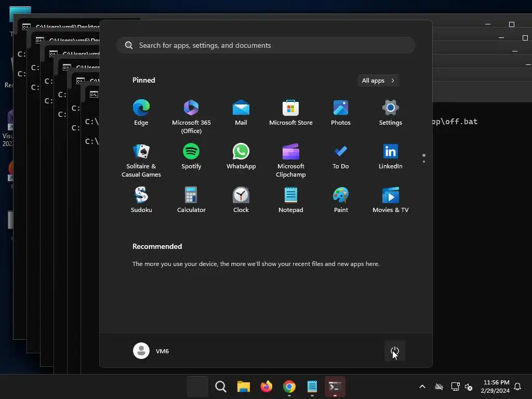Launch Paint

click(341, 200)
